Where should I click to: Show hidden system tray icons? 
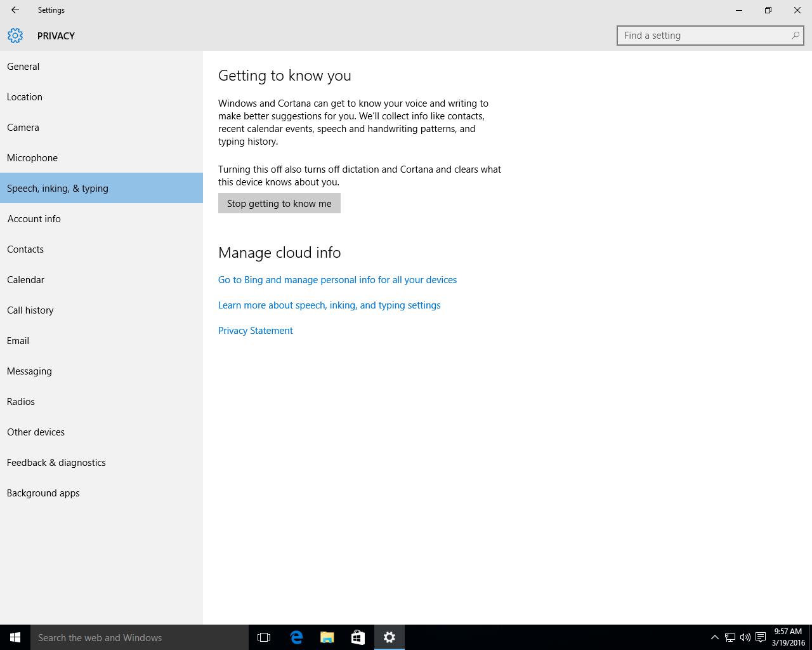(x=714, y=637)
